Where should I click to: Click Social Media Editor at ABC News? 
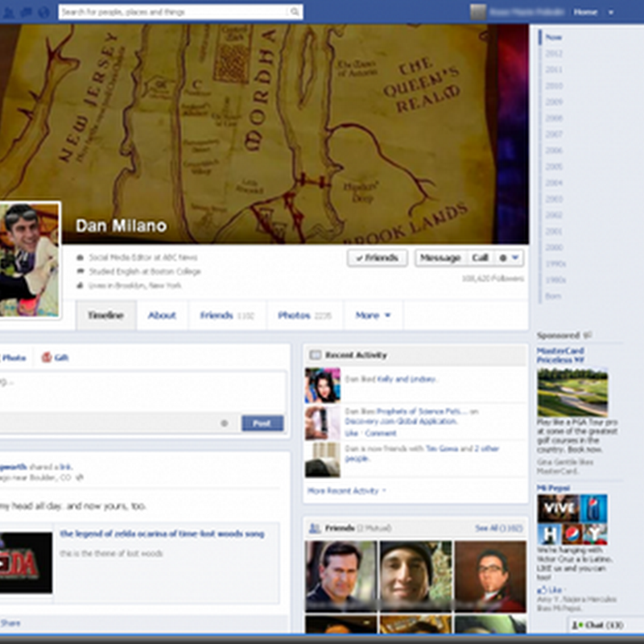click(x=142, y=258)
